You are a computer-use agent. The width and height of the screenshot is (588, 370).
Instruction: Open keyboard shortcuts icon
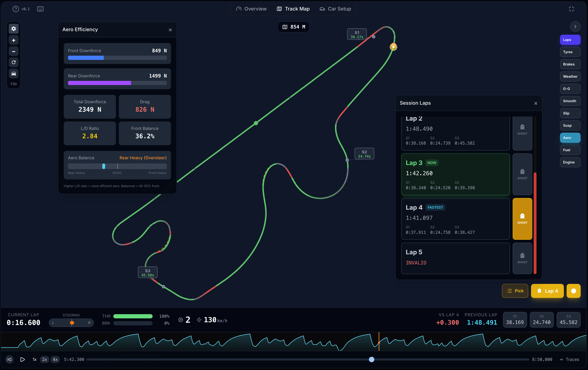click(x=40, y=9)
